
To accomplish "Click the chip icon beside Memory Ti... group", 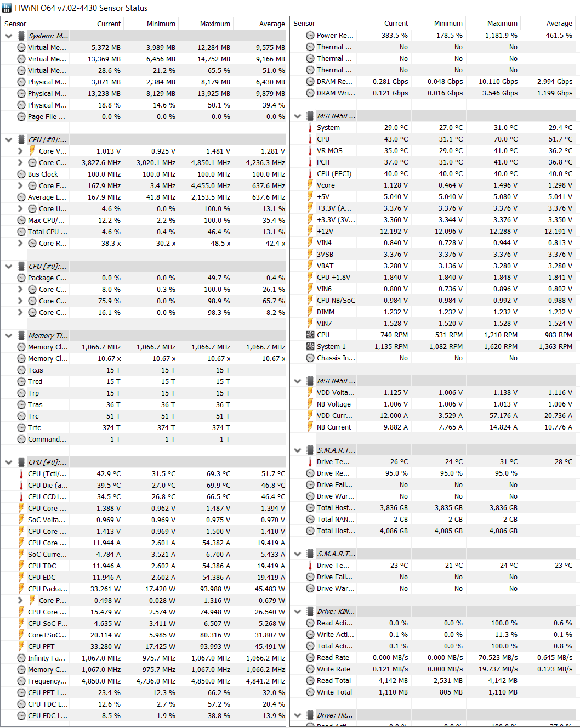I will 21,335.
